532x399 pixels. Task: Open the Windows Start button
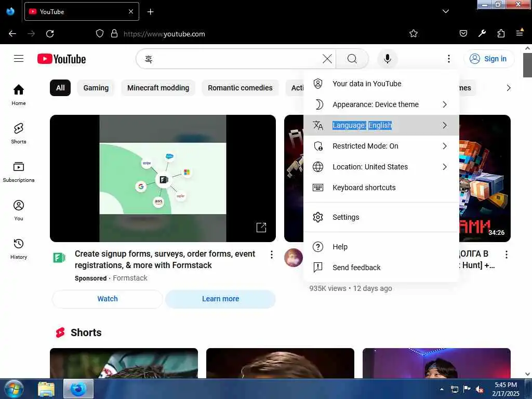(x=14, y=389)
